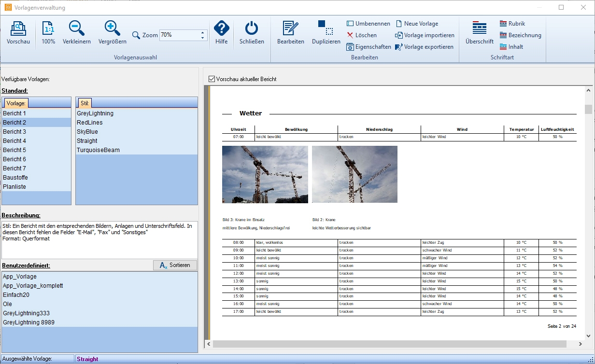This screenshot has height=364, width=595.
Task: Click the Sortieren button
Action: [x=175, y=265]
